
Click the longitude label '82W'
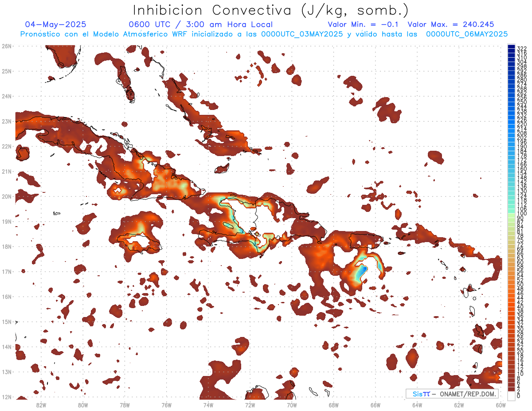41,405
